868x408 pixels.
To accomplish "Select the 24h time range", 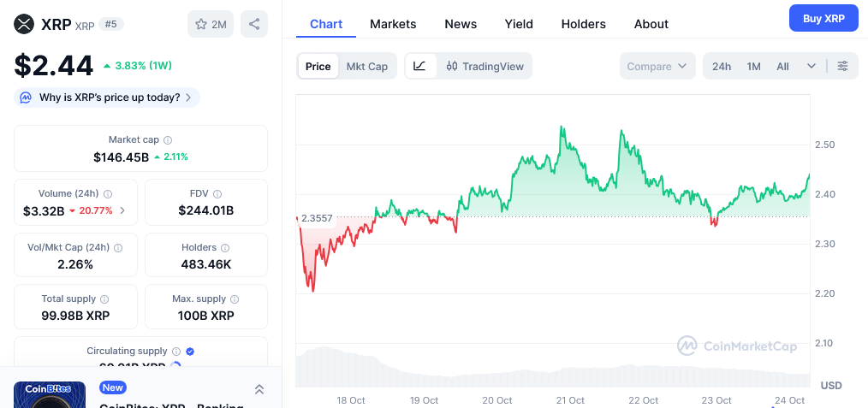I will point(722,66).
